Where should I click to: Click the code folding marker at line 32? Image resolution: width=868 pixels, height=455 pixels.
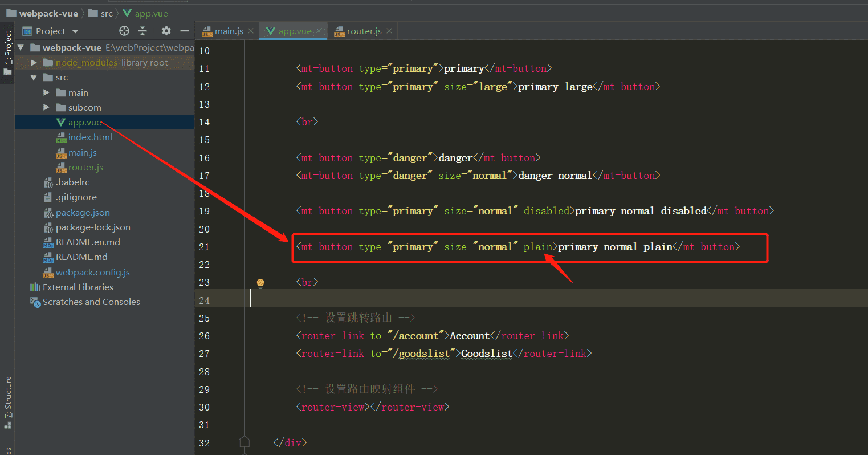pos(244,442)
